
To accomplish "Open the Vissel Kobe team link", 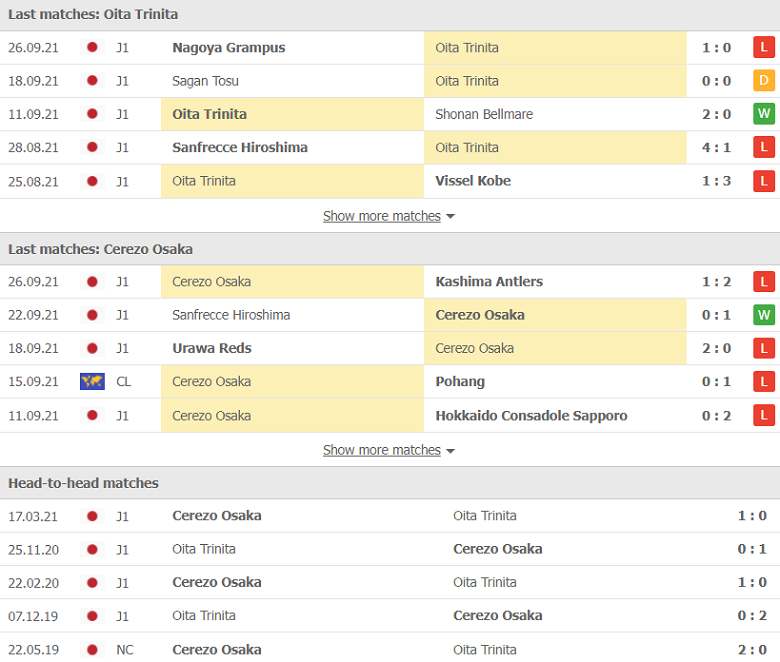I will pos(473,181).
